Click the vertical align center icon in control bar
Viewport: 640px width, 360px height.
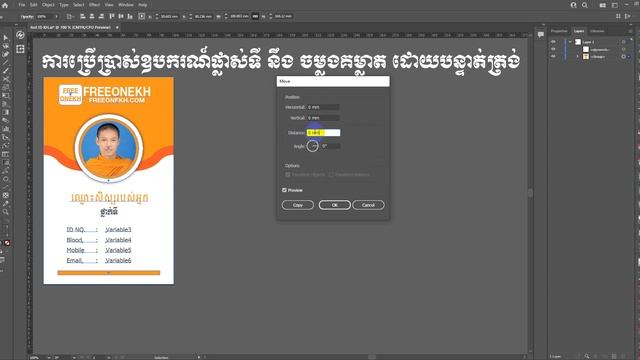coord(121,16)
